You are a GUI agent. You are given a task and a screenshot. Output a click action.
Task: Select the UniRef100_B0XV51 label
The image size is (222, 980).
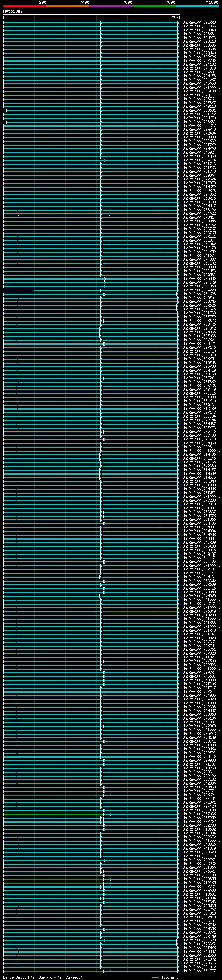(x=199, y=359)
